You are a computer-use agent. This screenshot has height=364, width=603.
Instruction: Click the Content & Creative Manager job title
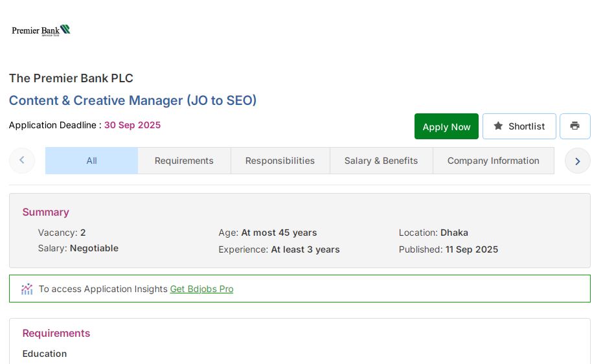[133, 100]
